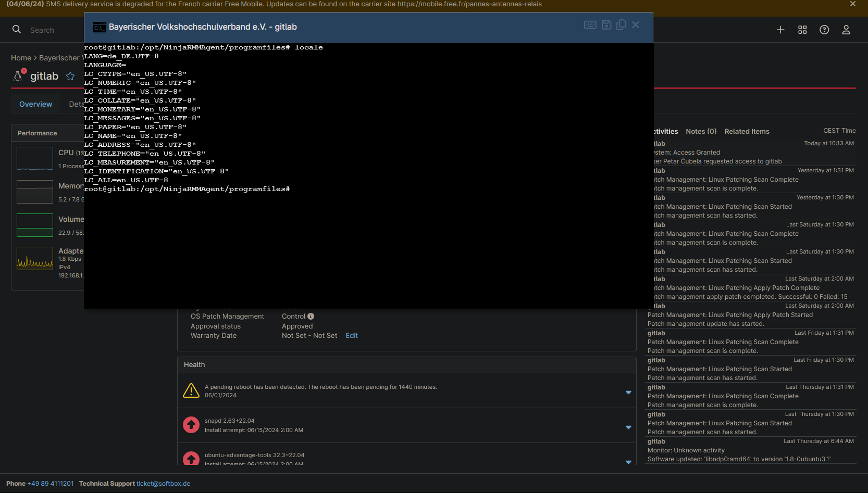Image resolution: width=868 pixels, height=493 pixels.
Task: Switch to the Overview tab
Action: pyautogui.click(x=35, y=104)
